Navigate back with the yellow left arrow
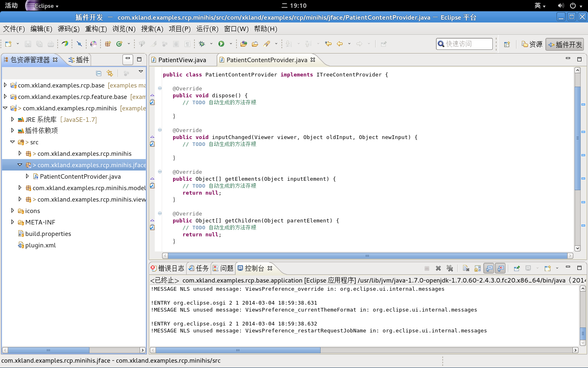Image resolution: width=588 pixels, height=368 pixels. click(x=340, y=44)
